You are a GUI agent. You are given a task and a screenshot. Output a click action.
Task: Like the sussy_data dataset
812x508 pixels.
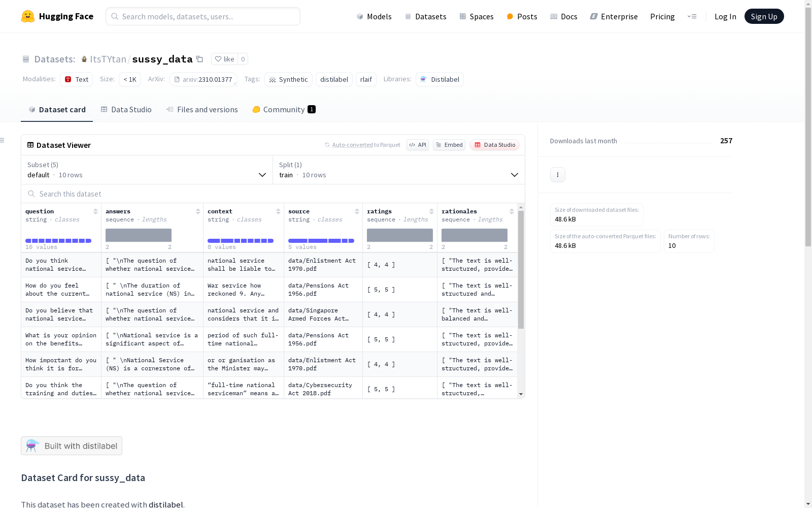(x=224, y=59)
